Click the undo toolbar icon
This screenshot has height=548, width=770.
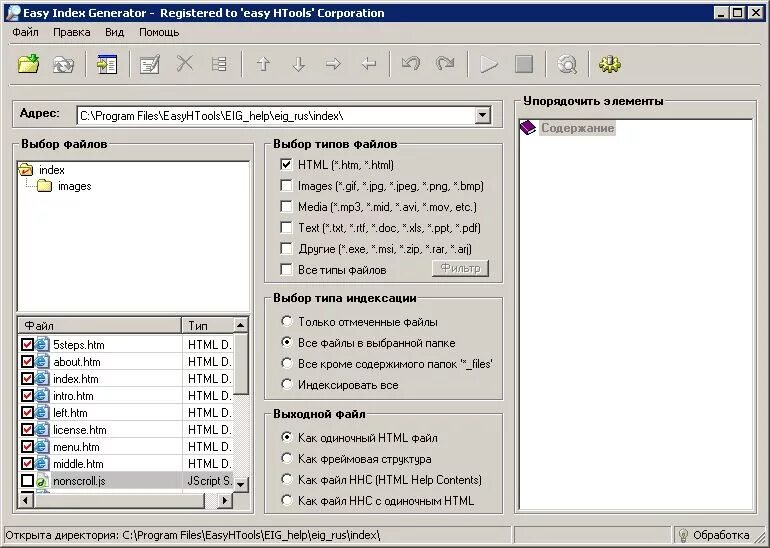click(411, 63)
